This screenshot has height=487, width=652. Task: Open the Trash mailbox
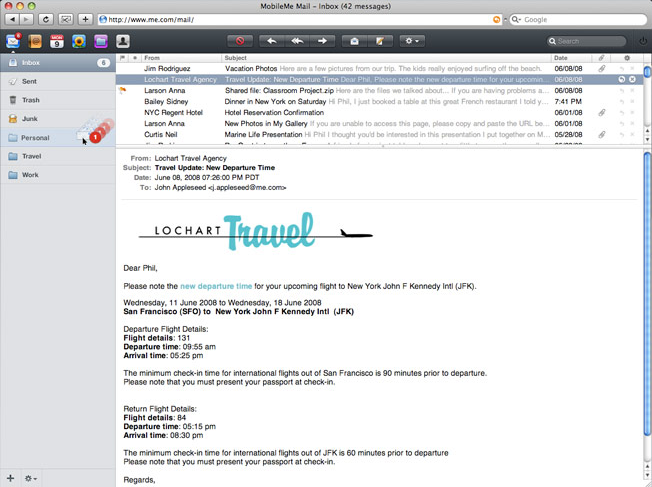coord(58,100)
